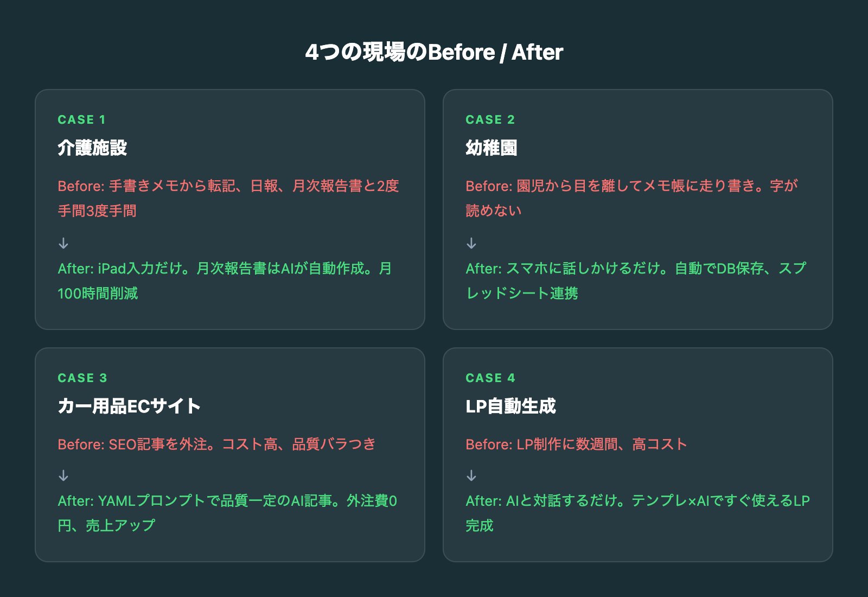Viewport: 868px width, 597px height.
Task: Open the 介護施設 heading
Action: (92, 148)
